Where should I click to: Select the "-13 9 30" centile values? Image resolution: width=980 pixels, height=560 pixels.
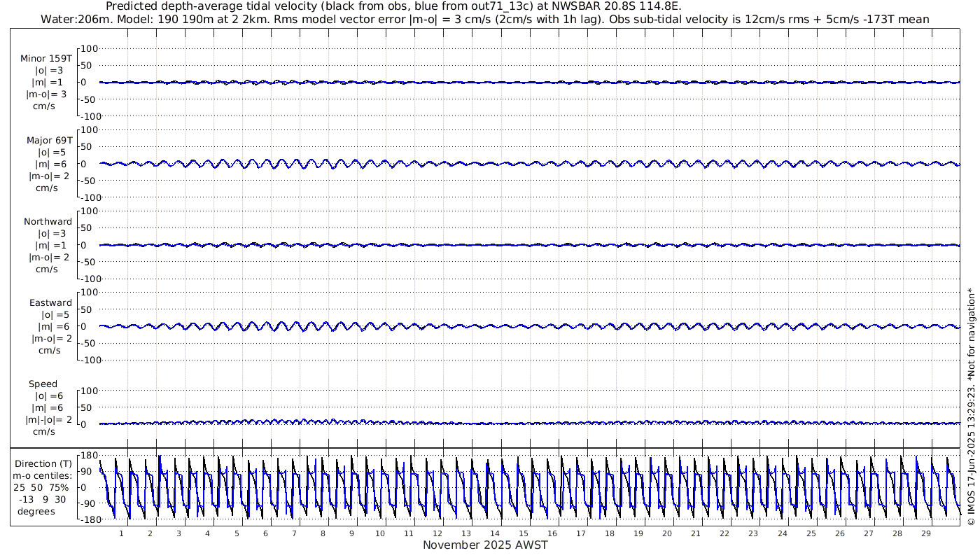tap(43, 499)
